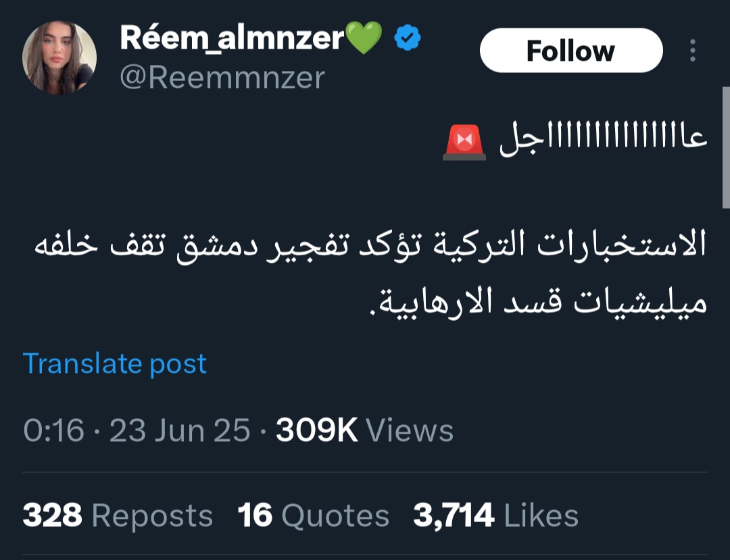730x560 pixels.
Task: Click the green heart emoji in name
Action: (365, 38)
